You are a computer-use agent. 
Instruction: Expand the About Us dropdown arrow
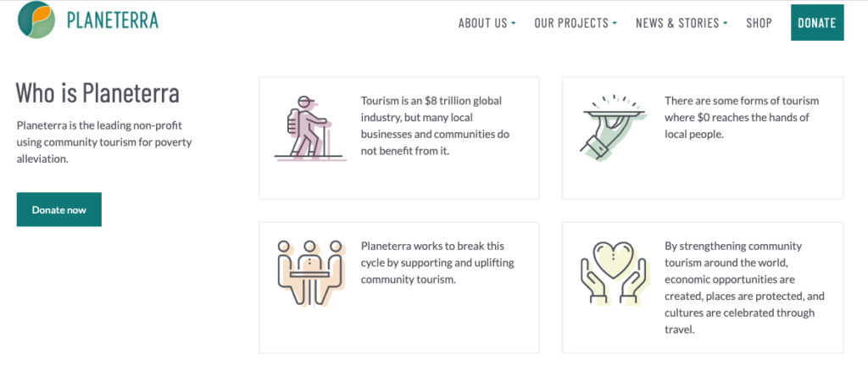[x=514, y=24]
